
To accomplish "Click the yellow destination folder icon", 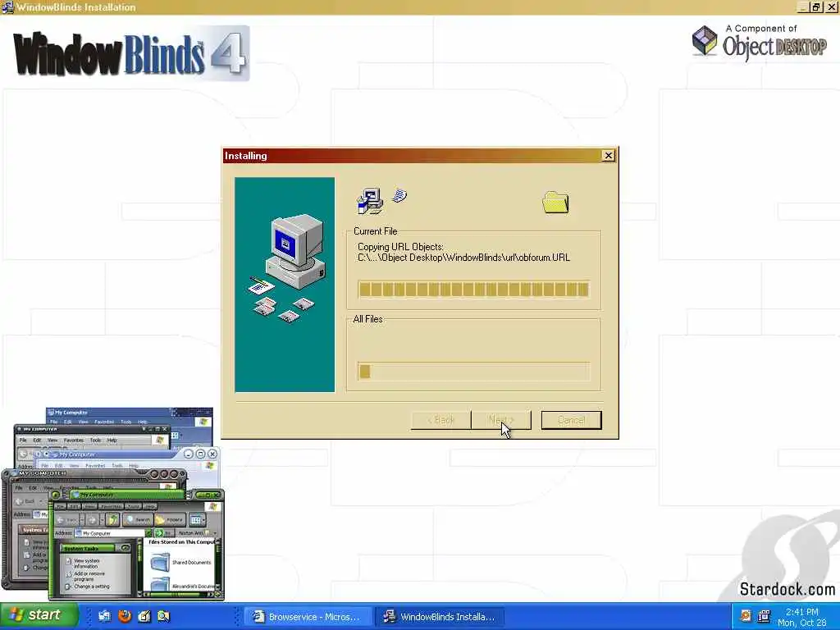I will pos(555,203).
